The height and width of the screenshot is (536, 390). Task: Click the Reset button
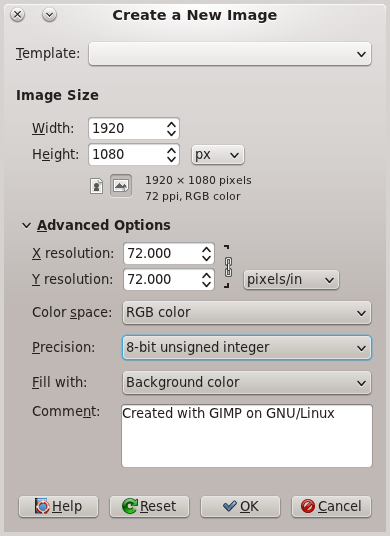[149, 506]
